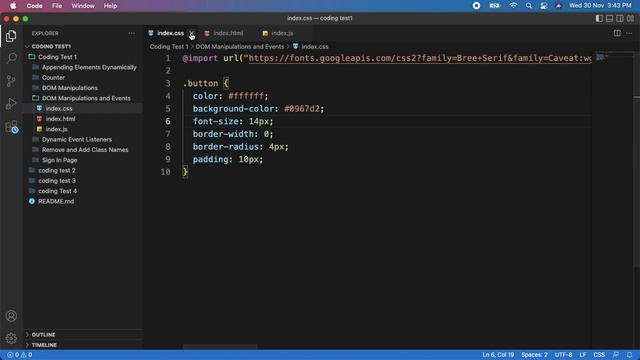This screenshot has width=640, height=360.
Task: Click the feedback icon in status bar
Action: click(616, 355)
